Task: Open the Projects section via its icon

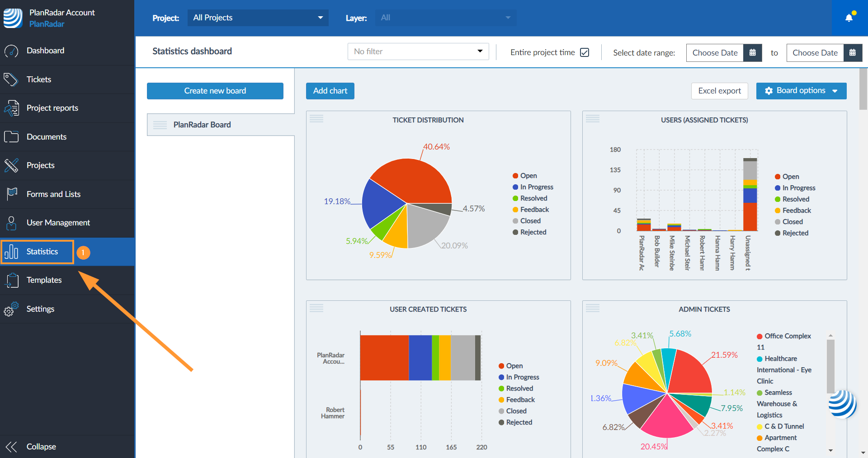Action: coord(11,165)
